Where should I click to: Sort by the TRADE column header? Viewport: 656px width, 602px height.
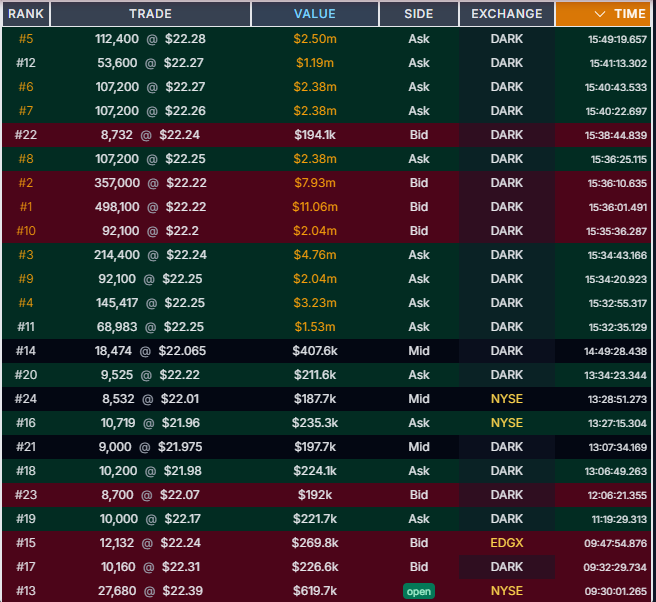click(x=150, y=14)
